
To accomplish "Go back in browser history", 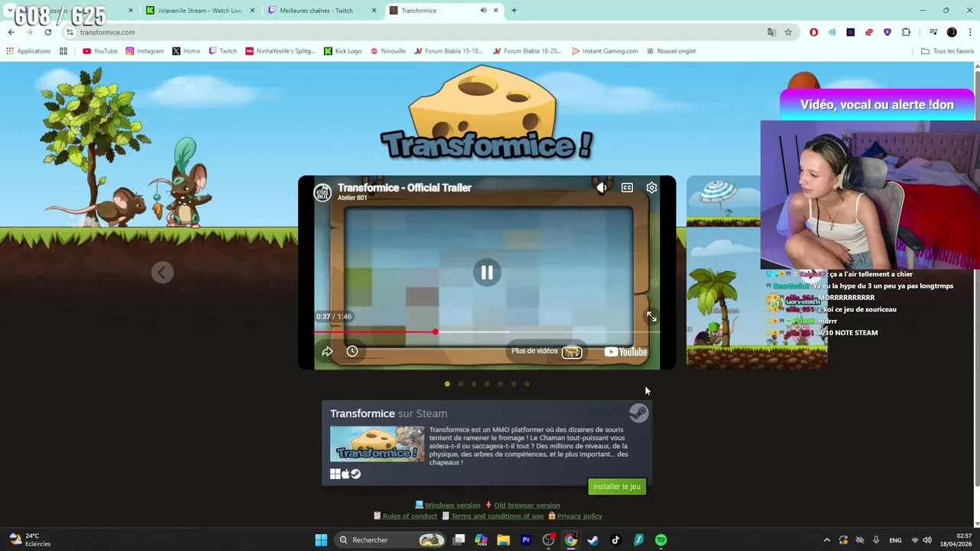I will (x=11, y=32).
